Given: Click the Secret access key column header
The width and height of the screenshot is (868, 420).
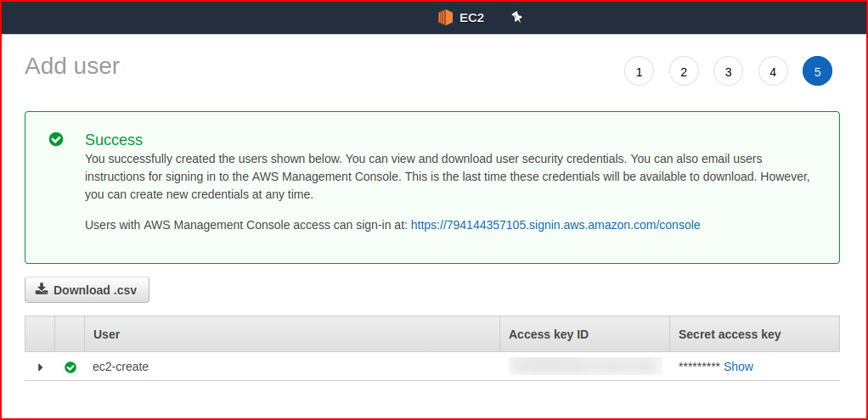Looking at the screenshot, I should pyautogui.click(x=730, y=334).
